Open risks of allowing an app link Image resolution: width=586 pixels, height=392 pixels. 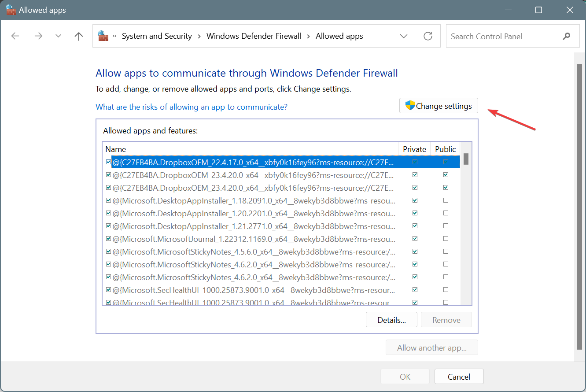coord(192,107)
